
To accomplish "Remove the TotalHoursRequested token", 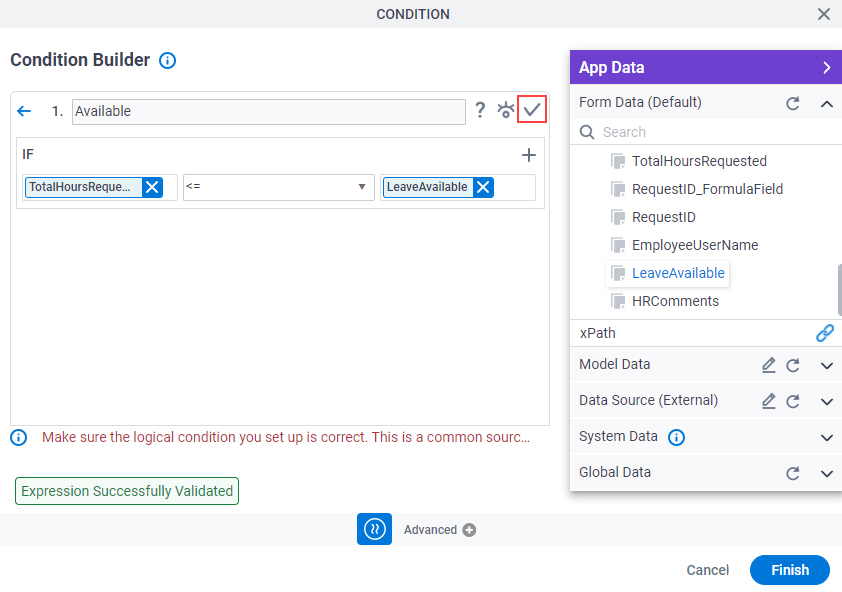I will [x=153, y=187].
